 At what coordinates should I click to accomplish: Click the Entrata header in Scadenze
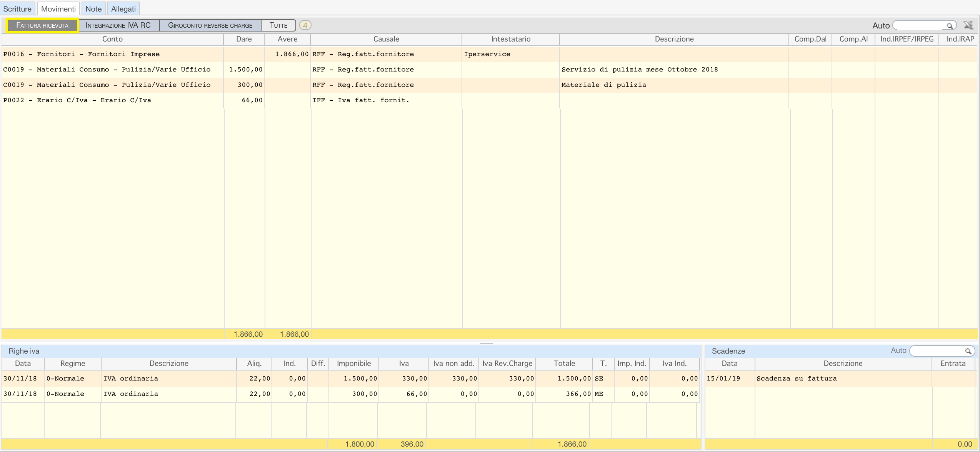(953, 364)
